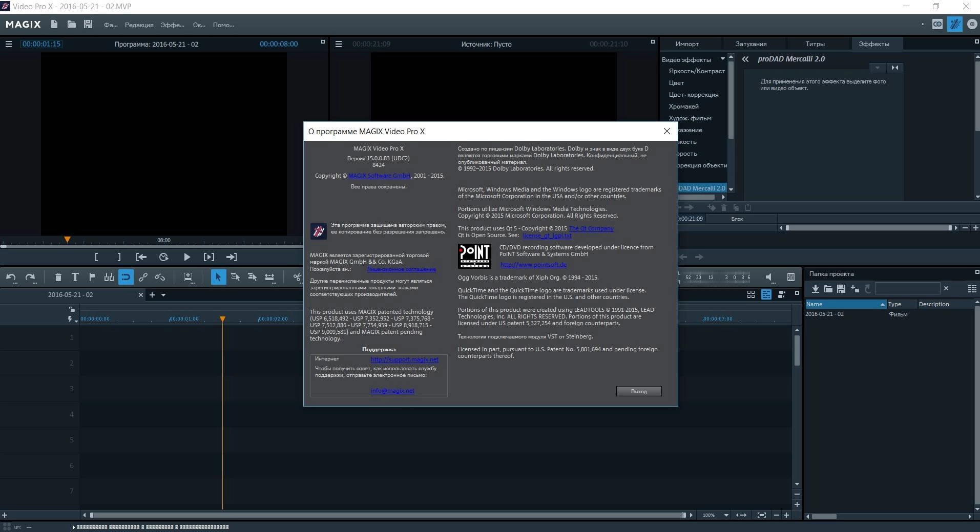Select Яркость/Контраст effect
The height and width of the screenshot is (532, 980).
tap(697, 71)
